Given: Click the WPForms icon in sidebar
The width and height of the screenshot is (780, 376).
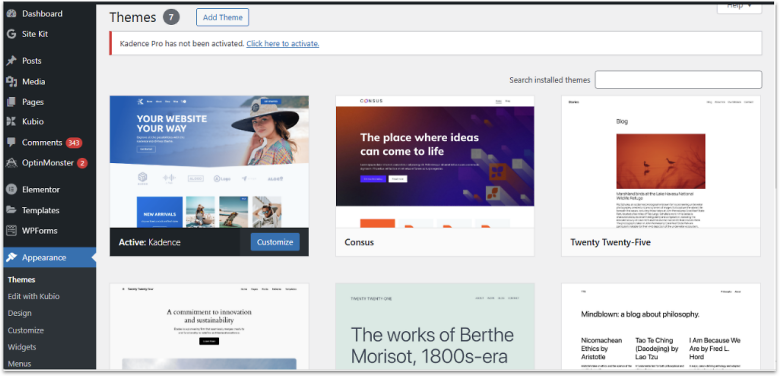Looking at the screenshot, I should (x=11, y=231).
